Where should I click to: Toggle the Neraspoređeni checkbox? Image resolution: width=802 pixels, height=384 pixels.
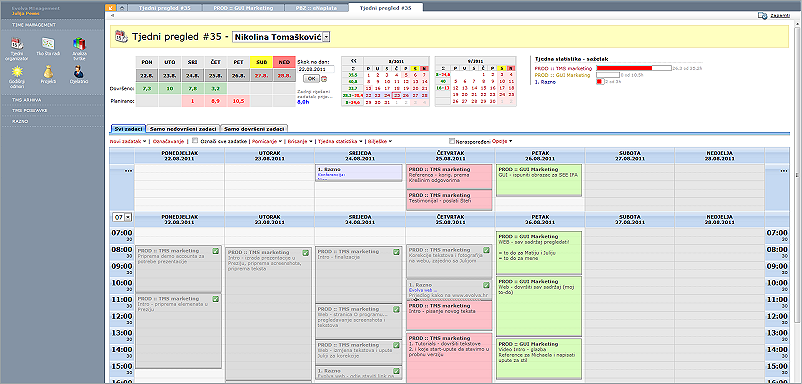[x=452, y=141]
